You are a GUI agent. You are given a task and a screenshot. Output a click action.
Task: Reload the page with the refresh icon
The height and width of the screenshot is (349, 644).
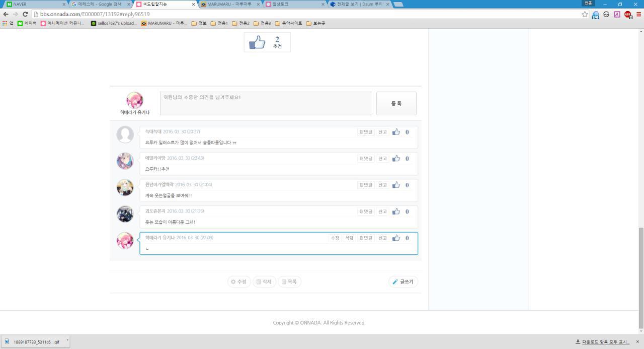click(x=25, y=14)
